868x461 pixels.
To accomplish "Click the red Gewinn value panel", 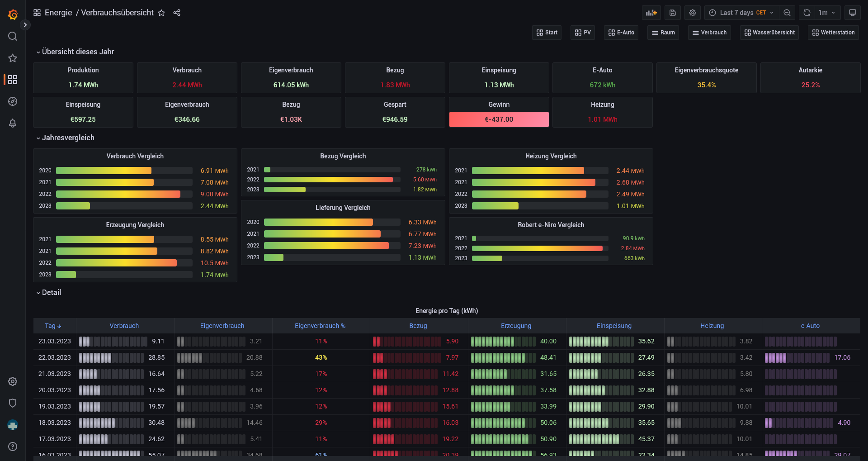I will click(x=499, y=119).
